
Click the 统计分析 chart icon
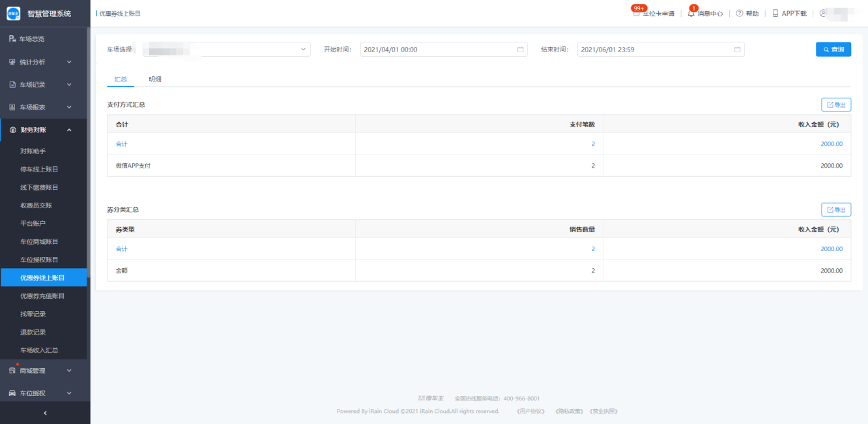(12, 62)
